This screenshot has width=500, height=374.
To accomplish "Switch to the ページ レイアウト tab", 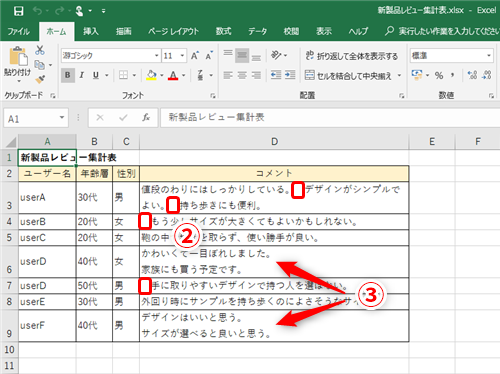I will pyautogui.click(x=174, y=31).
